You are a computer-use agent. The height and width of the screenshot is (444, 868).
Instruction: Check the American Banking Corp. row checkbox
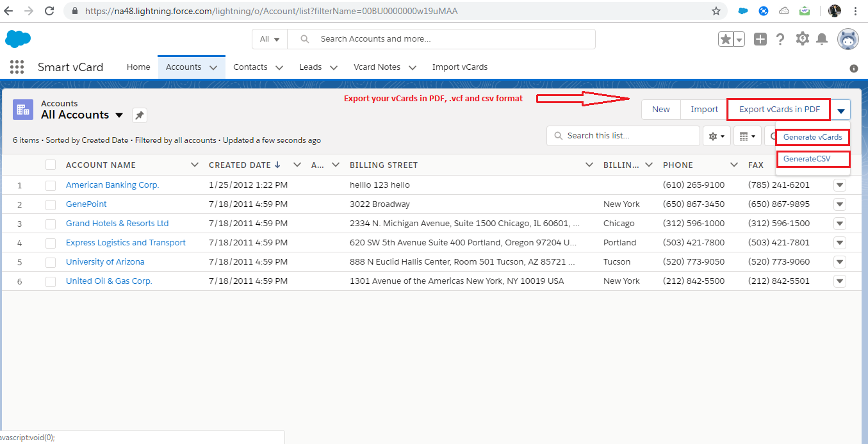(51, 185)
